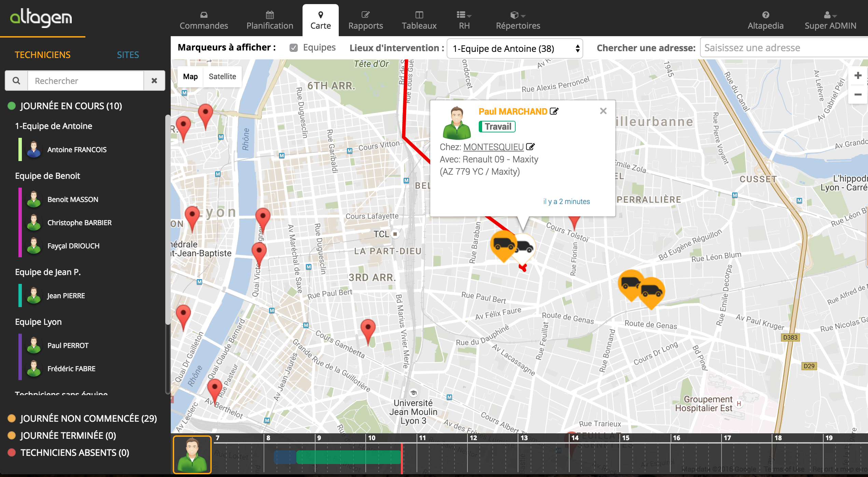Click the TCL station marker
The height and width of the screenshot is (477, 868).
pos(395,234)
